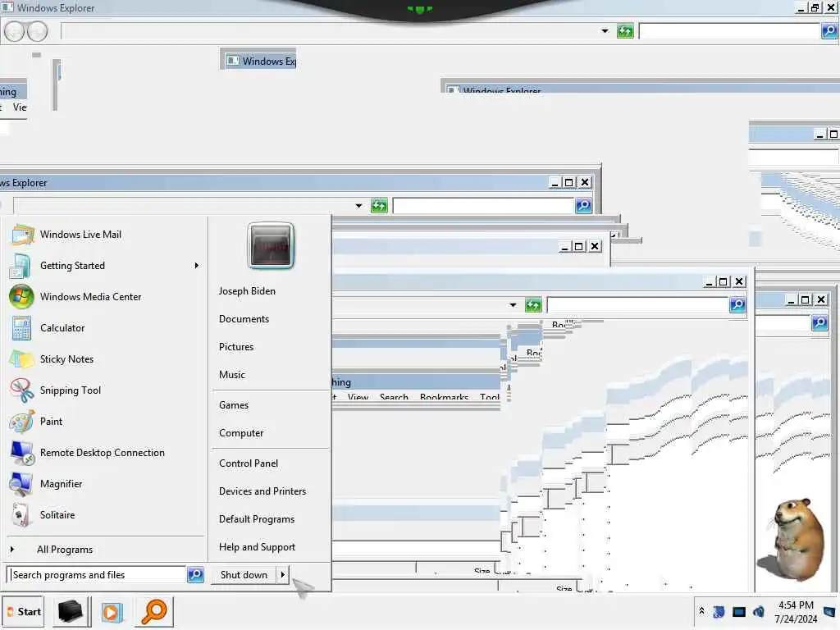Image resolution: width=840 pixels, height=630 pixels.
Task: Click the Start menu search magnifier icon
Action: click(195, 575)
